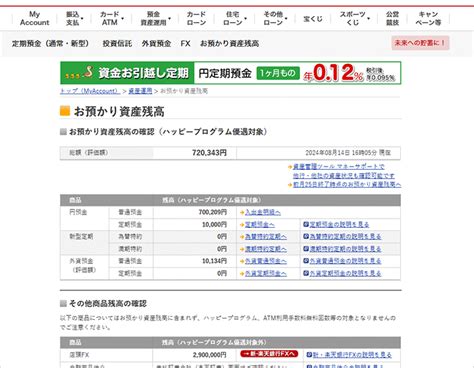Open the 公営競技 menu item

point(392,18)
